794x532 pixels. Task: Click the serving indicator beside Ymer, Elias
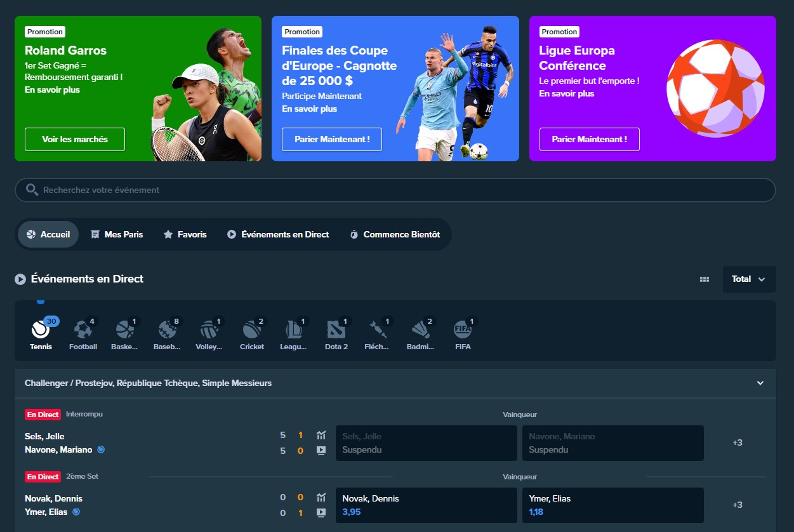click(x=76, y=512)
